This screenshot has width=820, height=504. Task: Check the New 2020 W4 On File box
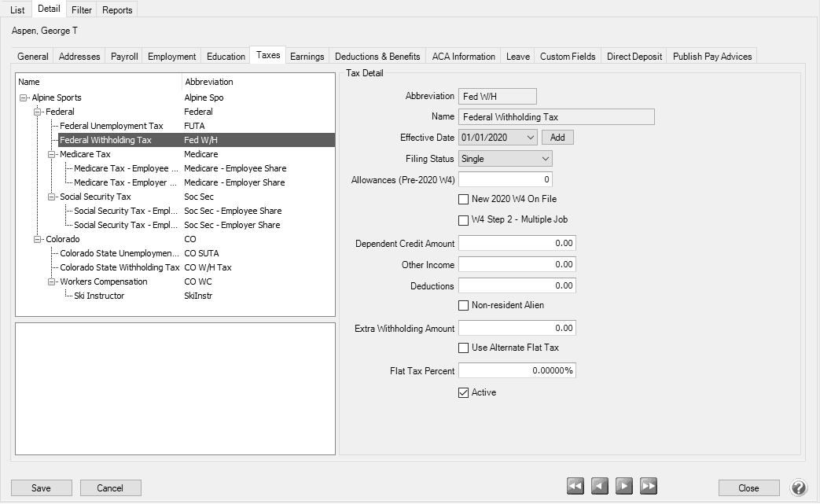pyautogui.click(x=463, y=199)
